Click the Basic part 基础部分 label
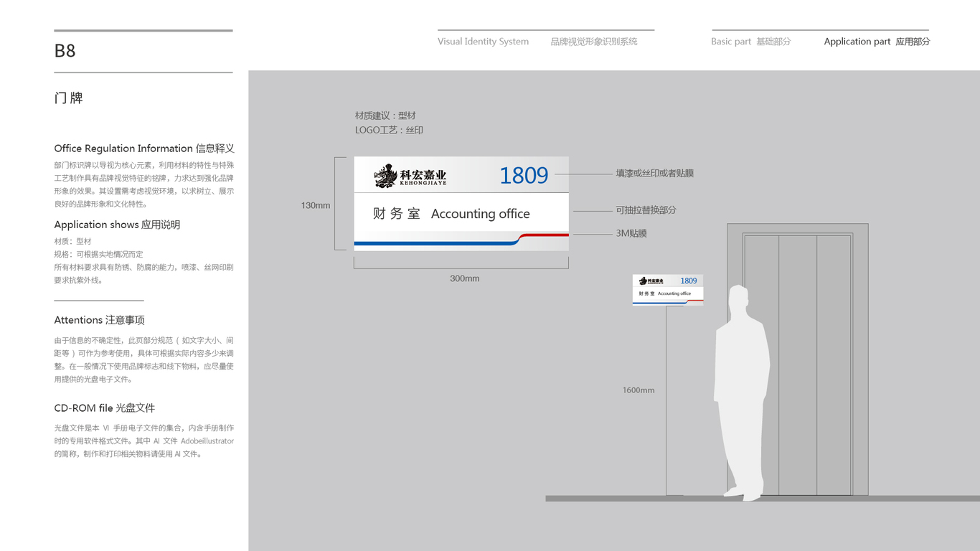 [751, 42]
